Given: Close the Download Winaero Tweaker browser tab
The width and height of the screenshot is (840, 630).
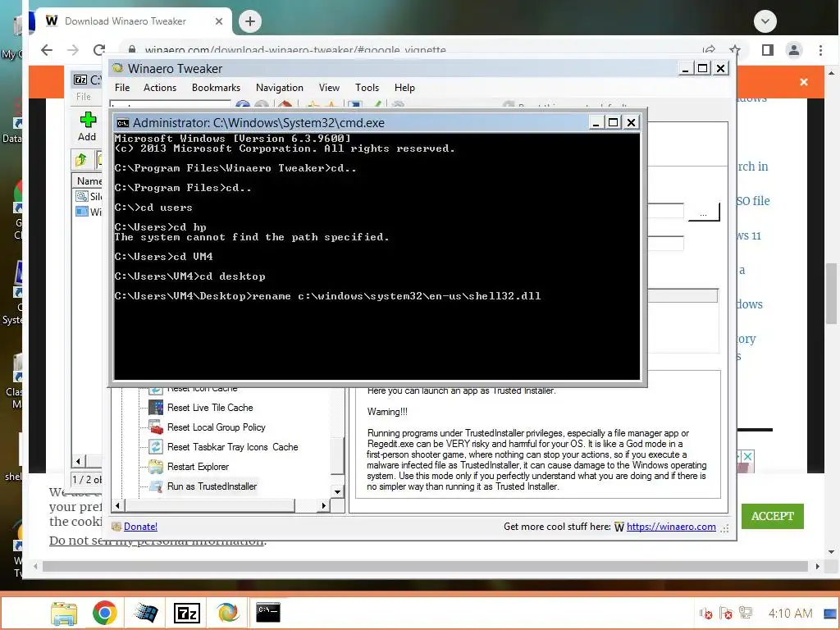Looking at the screenshot, I should pyautogui.click(x=218, y=21).
